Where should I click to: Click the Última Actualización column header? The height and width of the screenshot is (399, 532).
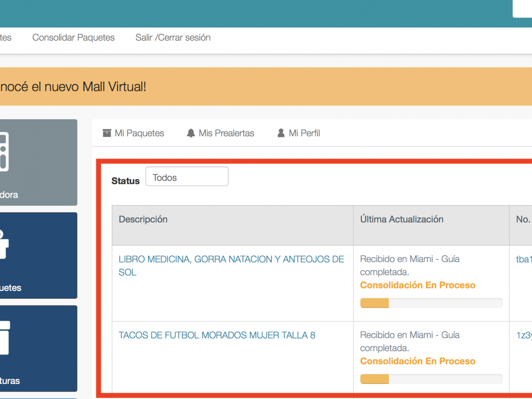pyautogui.click(x=402, y=219)
